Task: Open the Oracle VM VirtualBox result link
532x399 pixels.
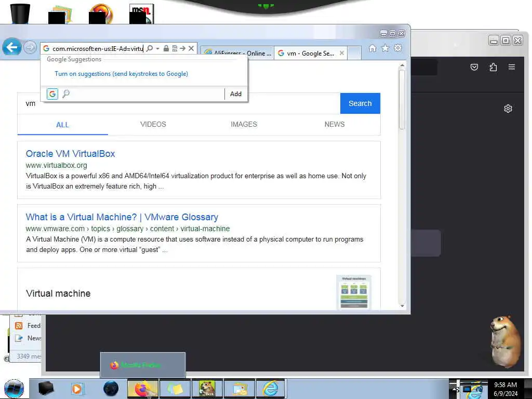Action: [x=70, y=154]
